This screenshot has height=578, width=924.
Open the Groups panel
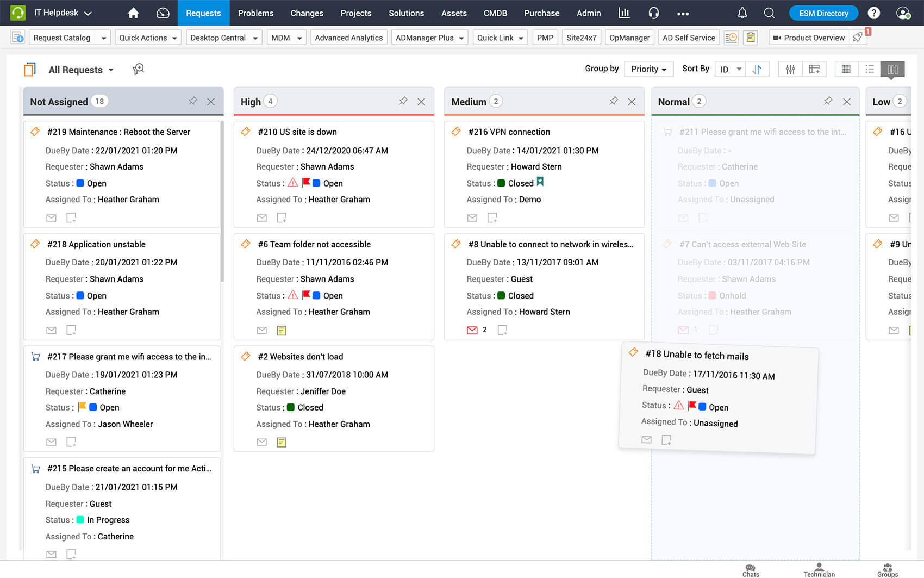888,570
